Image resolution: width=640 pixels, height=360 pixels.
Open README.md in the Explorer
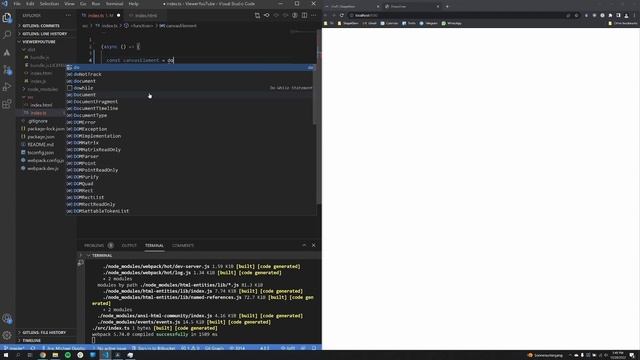(x=40, y=144)
